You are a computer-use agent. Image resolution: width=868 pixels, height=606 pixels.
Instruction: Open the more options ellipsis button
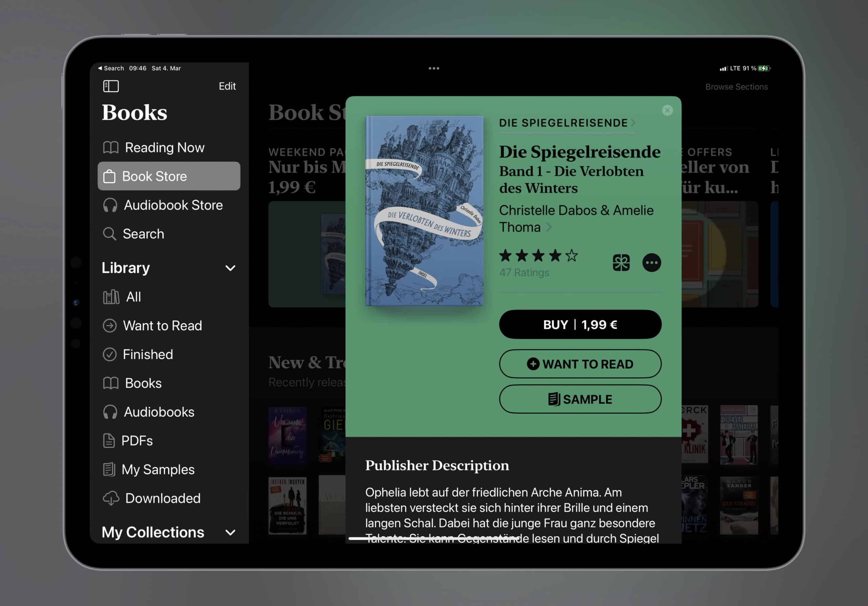[652, 263]
